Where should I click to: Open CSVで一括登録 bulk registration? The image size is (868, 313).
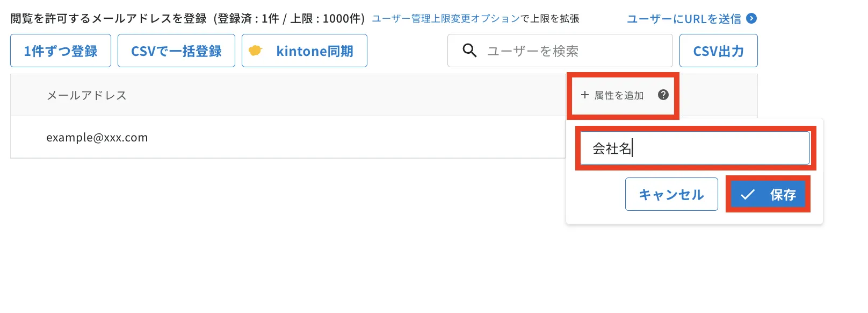(176, 51)
